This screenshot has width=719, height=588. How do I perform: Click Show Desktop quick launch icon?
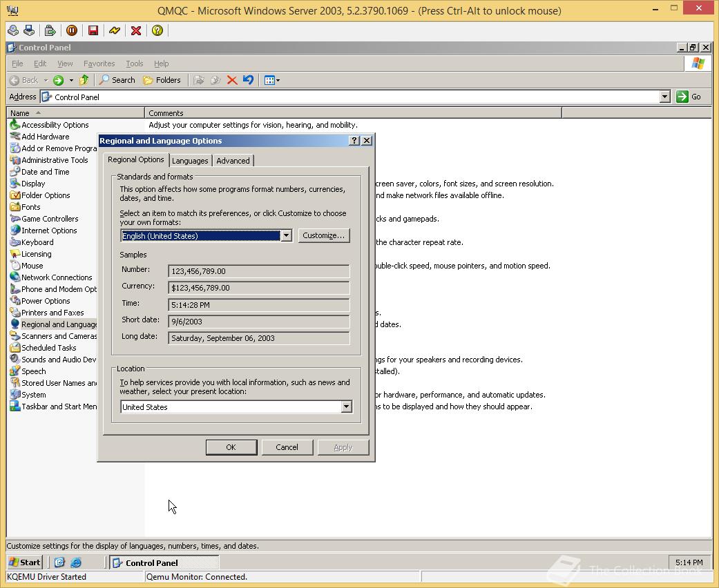59,562
